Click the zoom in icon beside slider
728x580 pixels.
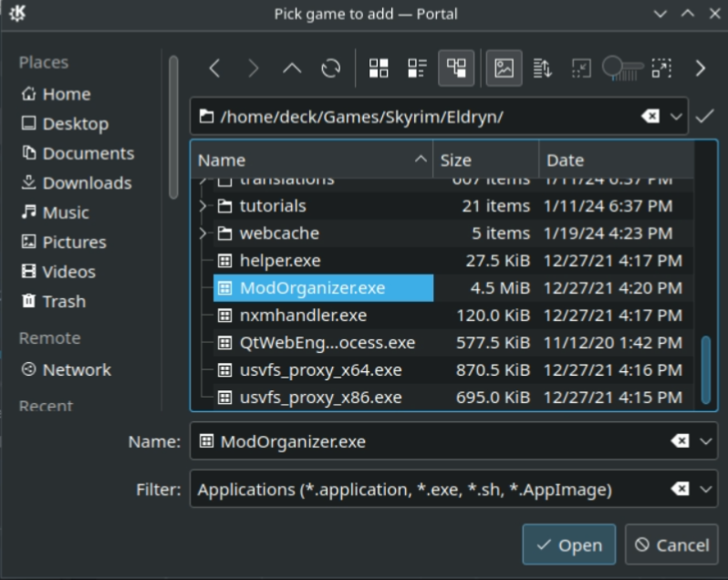click(661, 68)
